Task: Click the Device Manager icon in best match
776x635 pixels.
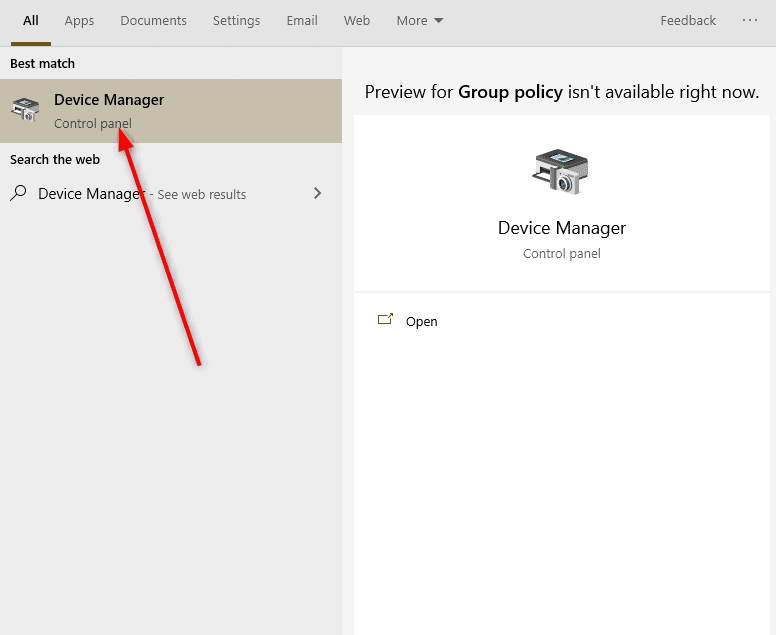Action: [25, 109]
